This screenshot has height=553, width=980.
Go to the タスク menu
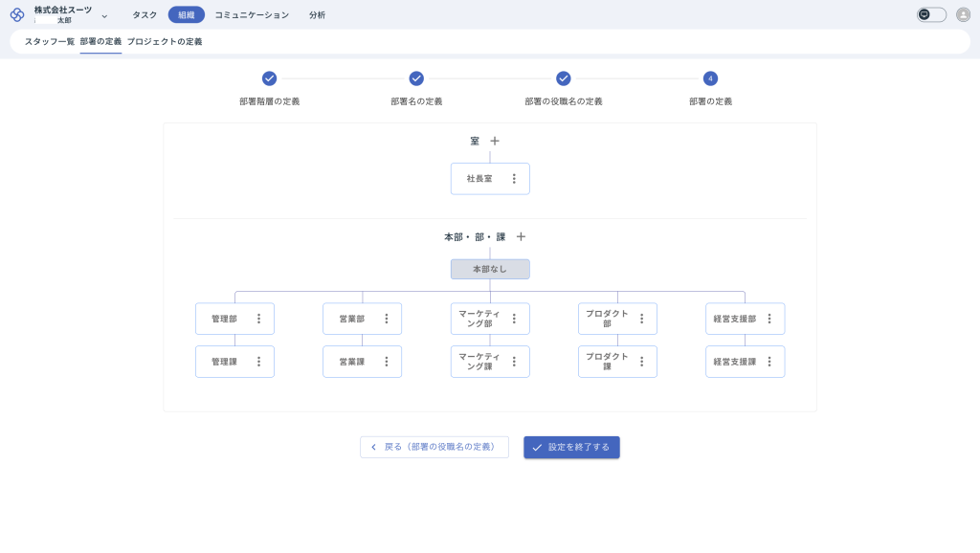(145, 15)
